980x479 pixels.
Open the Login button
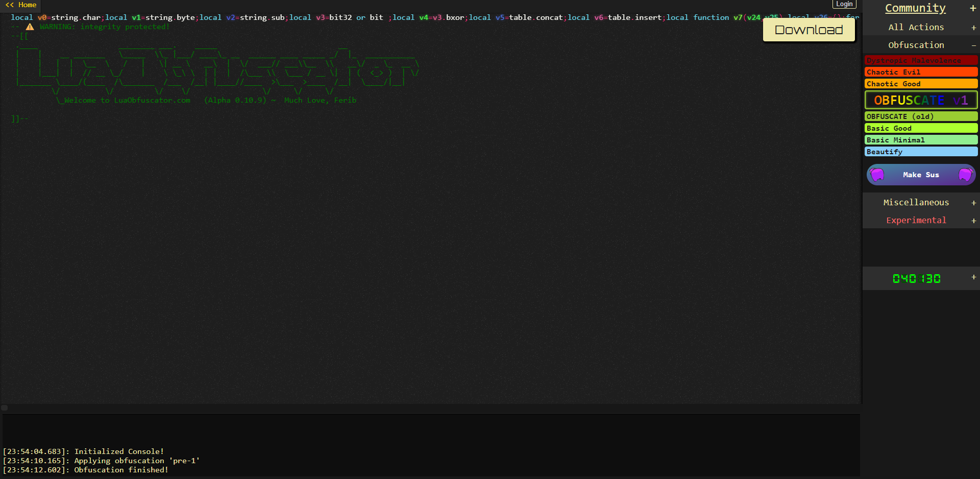(844, 4)
